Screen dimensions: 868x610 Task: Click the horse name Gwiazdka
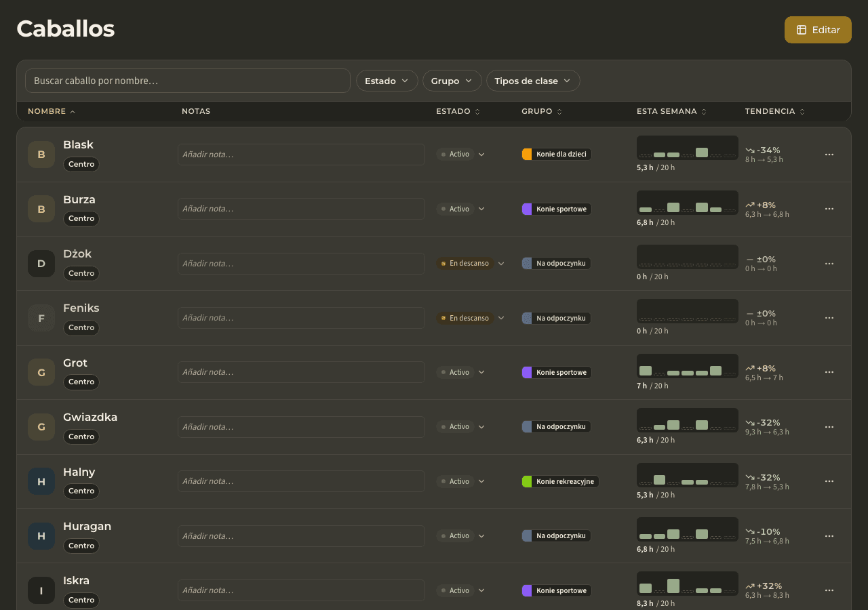tap(90, 418)
